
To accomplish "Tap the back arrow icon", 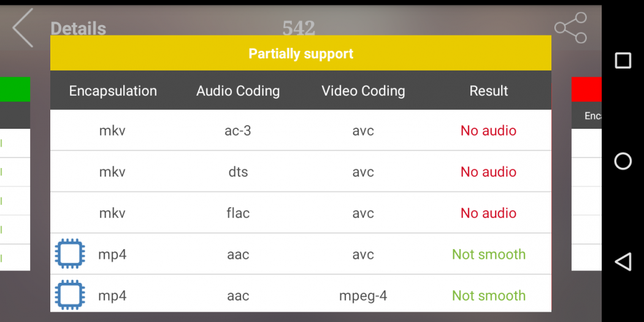I will pos(23,28).
